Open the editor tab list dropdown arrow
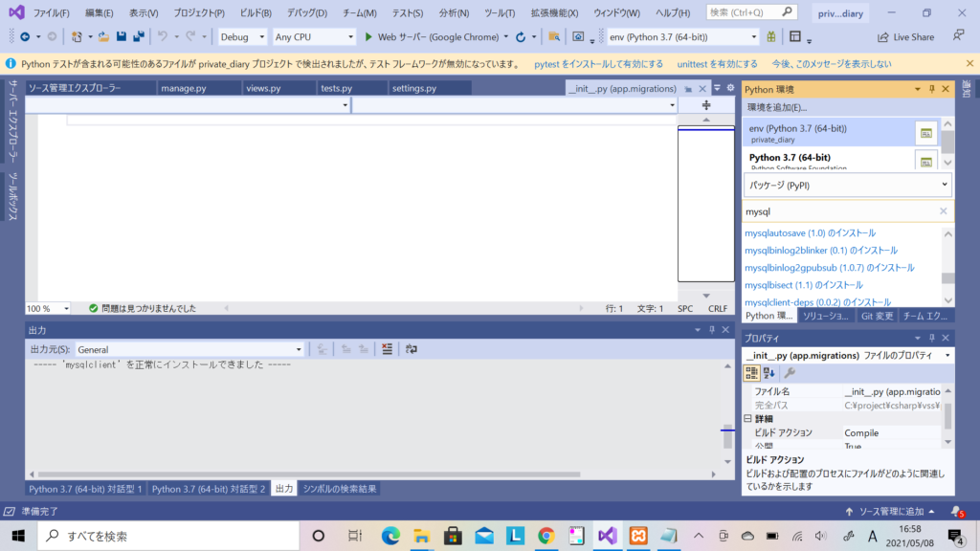This screenshot has width=980, height=551. tap(718, 88)
